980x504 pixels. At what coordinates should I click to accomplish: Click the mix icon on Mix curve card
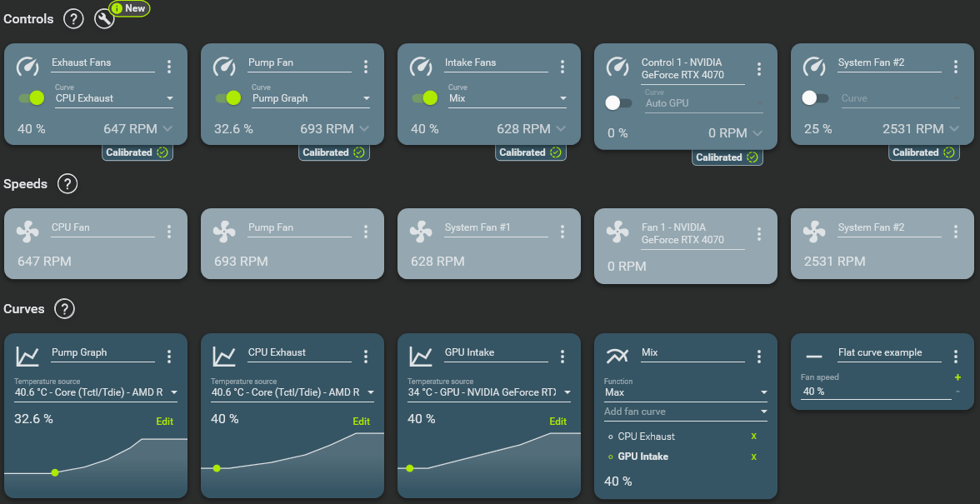[617, 356]
